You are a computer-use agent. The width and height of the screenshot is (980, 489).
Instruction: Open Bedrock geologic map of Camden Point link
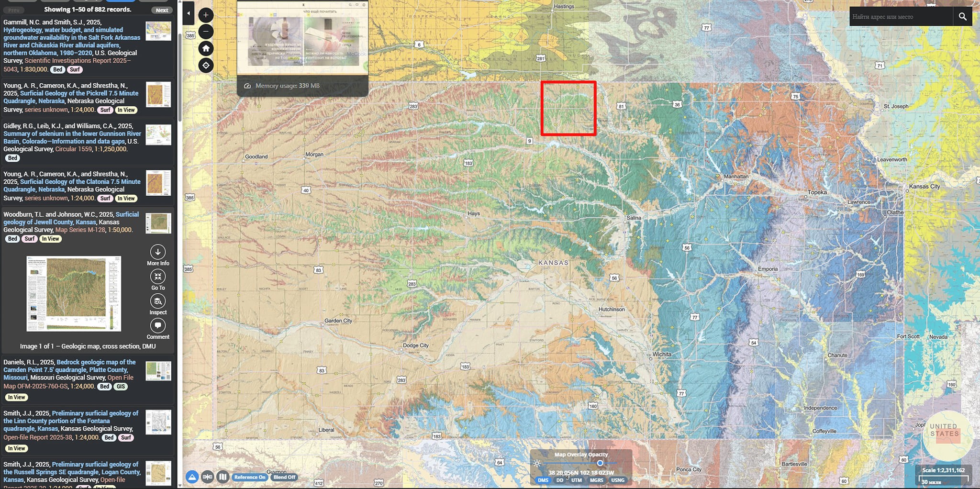69,370
